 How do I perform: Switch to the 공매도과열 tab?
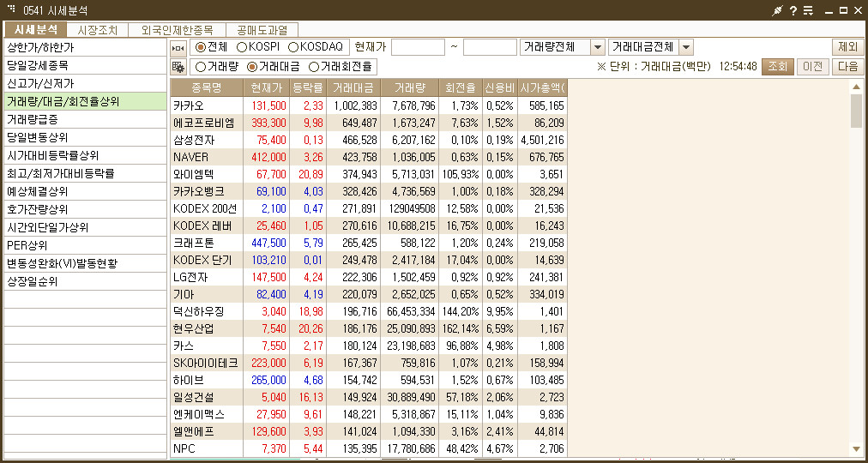click(263, 30)
